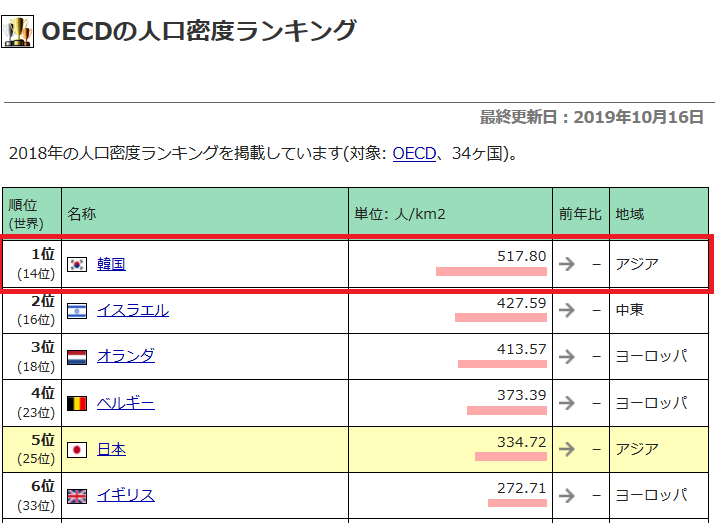Click the 名称 column header
Viewport: 715px width, 525px height.
[x=82, y=214]
